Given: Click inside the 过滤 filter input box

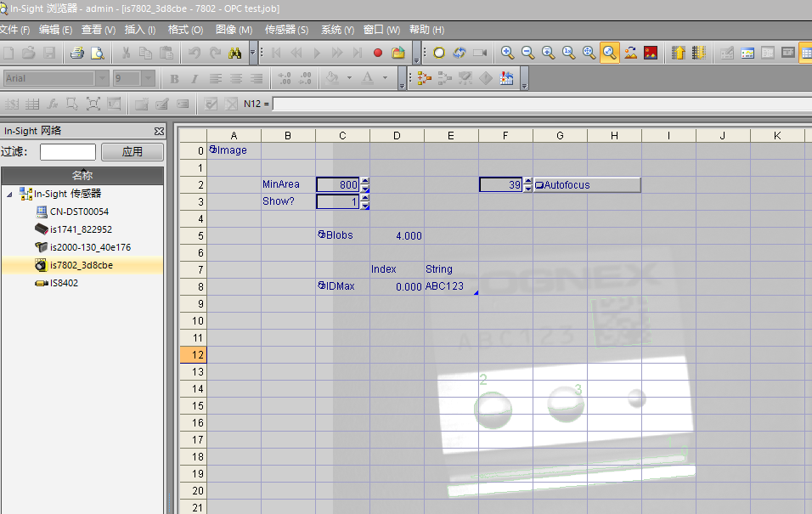Looking at the screenshot, I should point(68,151).
